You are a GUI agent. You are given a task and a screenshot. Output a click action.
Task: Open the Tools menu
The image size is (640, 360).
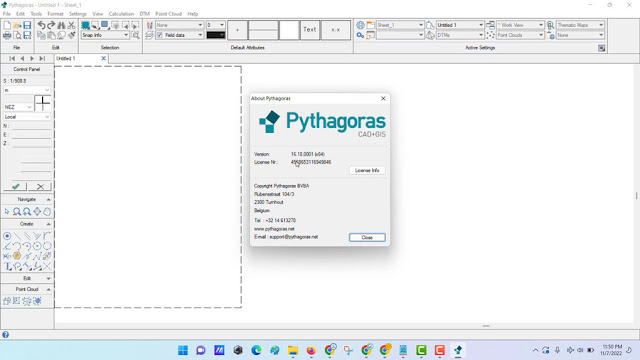(x=36, y=14)
